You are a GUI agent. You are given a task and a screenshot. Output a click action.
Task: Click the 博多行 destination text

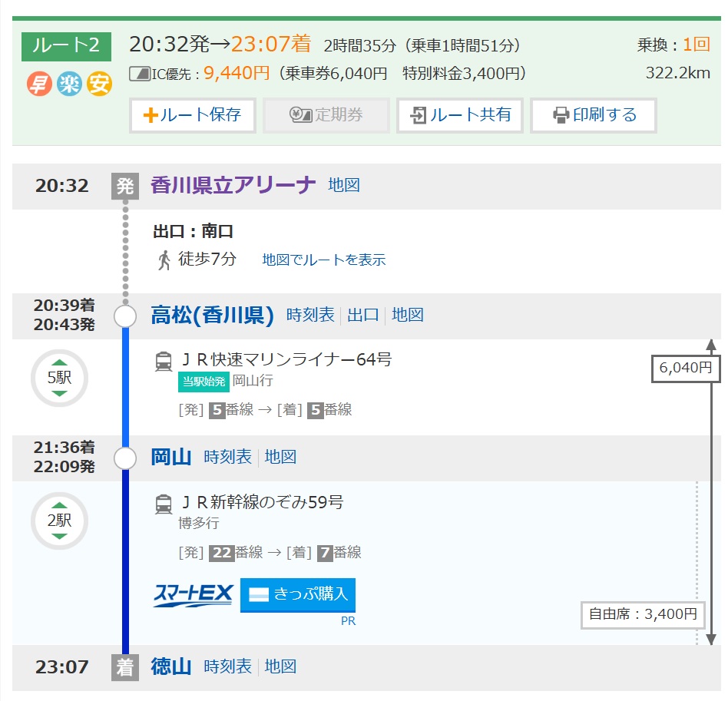pyautogui.click(x=199, y=523)
